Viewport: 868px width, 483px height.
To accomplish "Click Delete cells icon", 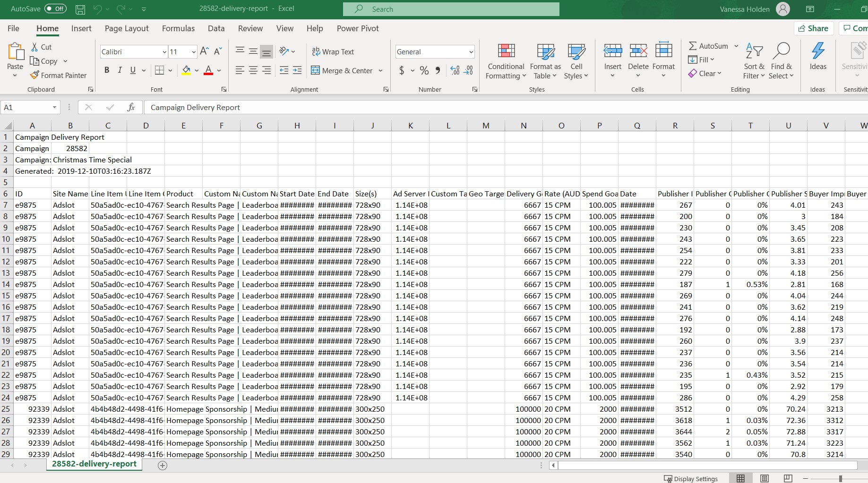I will click(638, 51).
